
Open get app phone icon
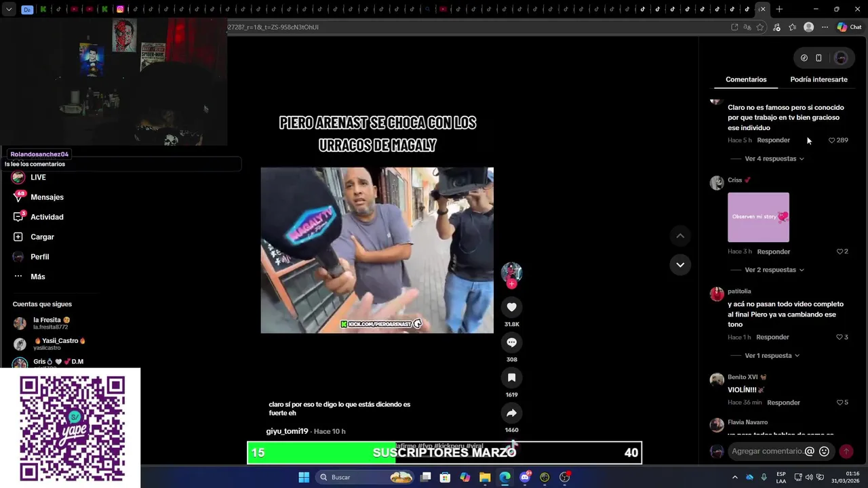[x=818, y=58]
